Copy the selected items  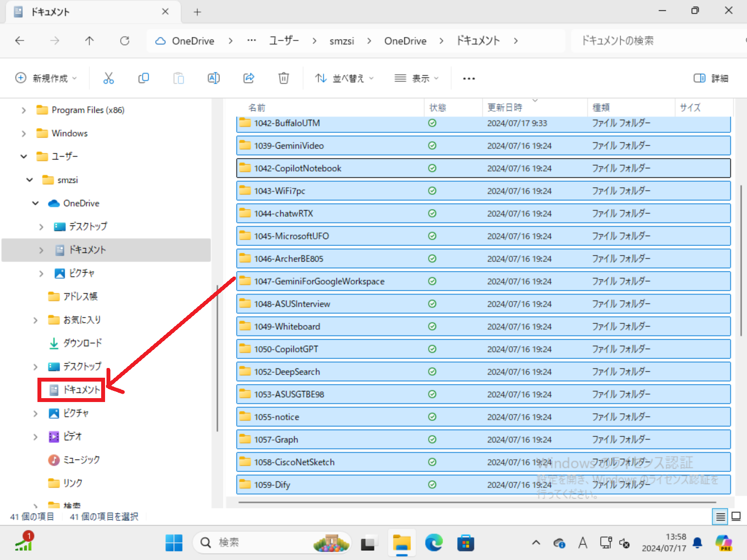143,78
